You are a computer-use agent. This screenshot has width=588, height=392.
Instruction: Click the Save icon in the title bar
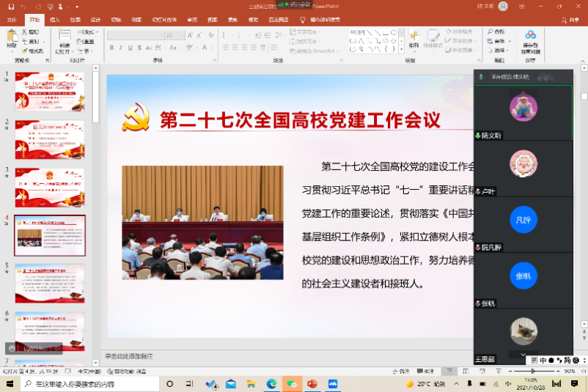pyautogui.click(x=10, y=6)
